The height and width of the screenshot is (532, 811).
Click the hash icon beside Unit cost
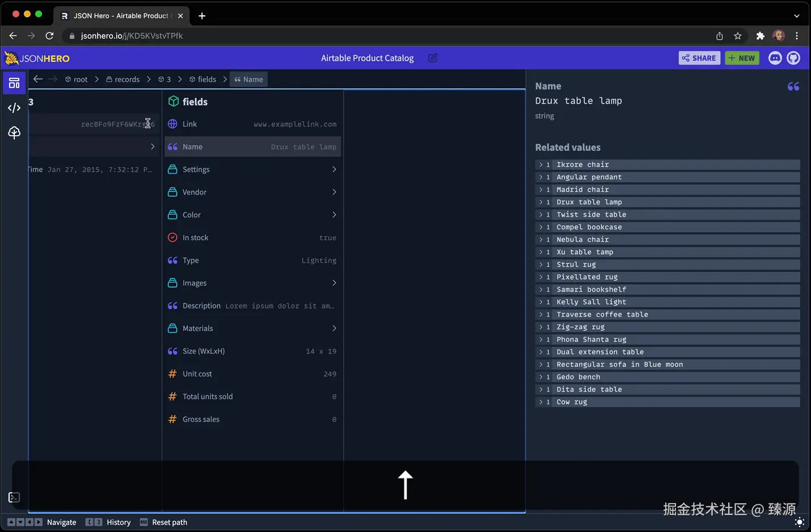(173, 374)
